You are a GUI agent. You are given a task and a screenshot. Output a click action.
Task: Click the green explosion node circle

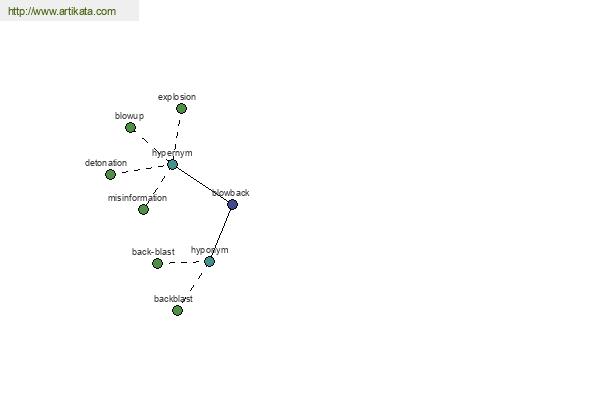181,109
